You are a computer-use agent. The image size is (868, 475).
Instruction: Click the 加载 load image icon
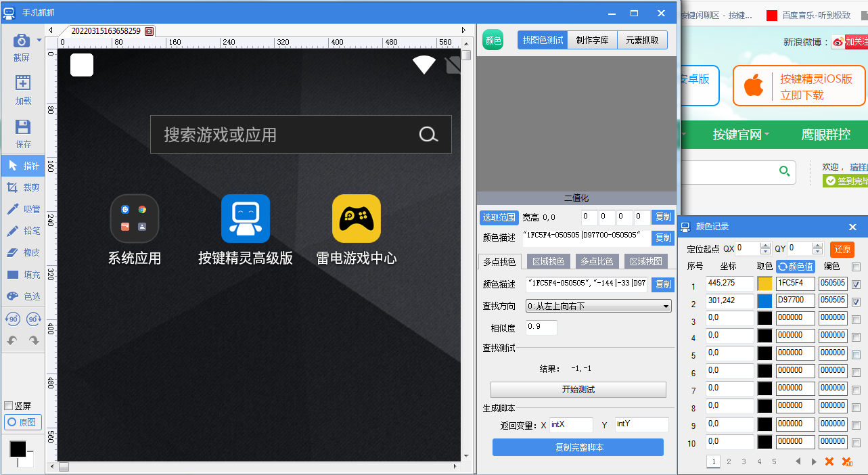23,83
